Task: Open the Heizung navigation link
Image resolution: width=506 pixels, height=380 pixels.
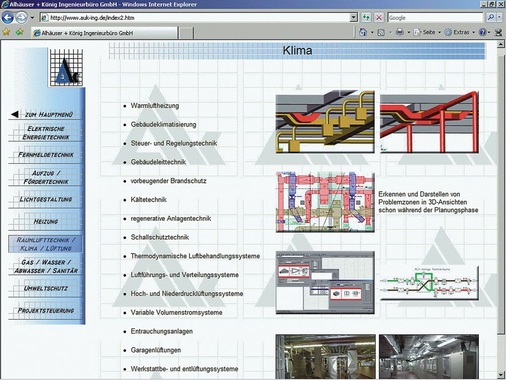Action: (x=46, y=221)
